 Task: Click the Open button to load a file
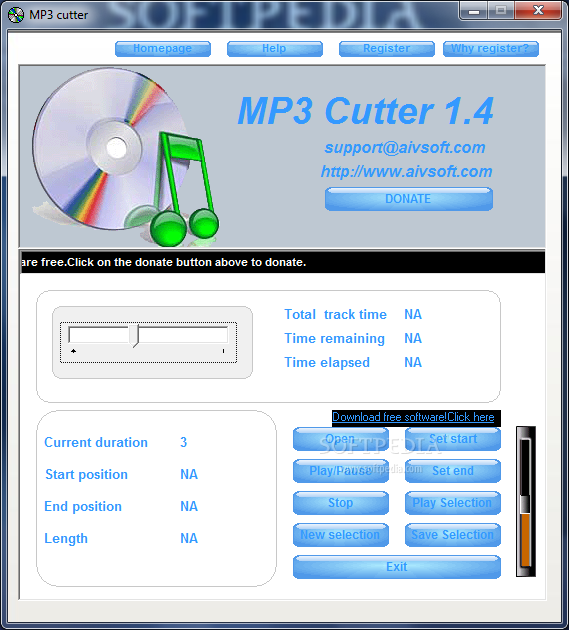(x=341, y=439)
